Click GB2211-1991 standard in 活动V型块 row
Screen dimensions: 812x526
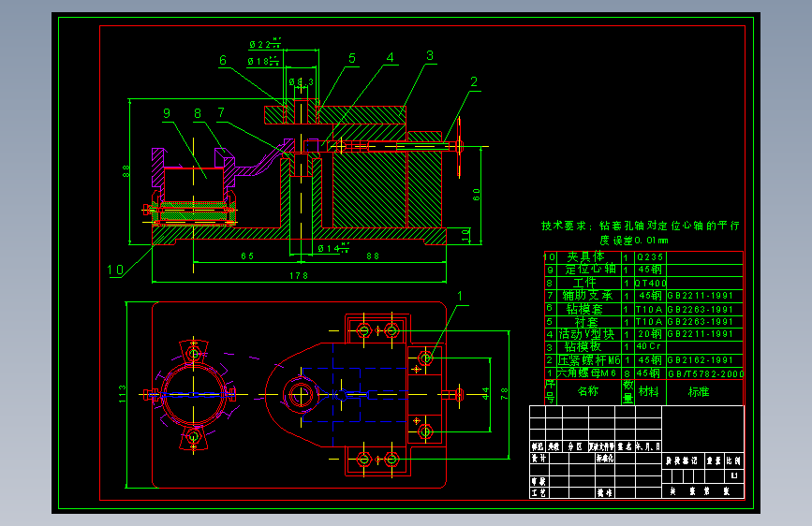(701, 334)
